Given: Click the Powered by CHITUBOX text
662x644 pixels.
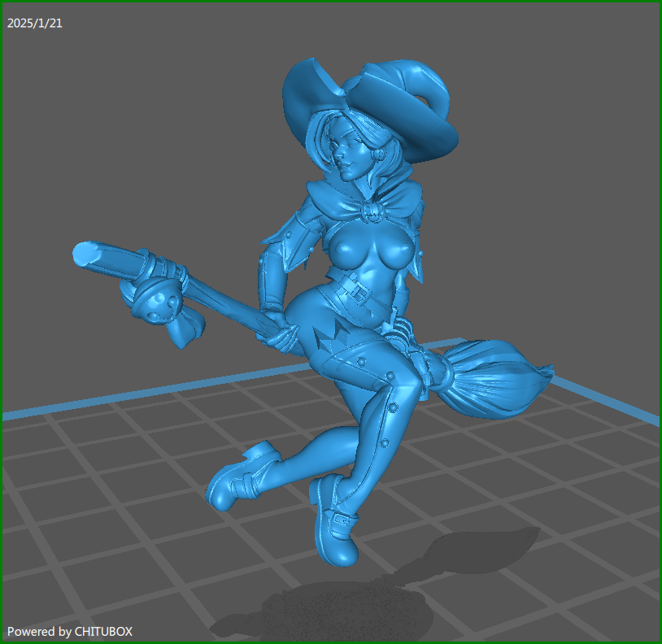Looking at the screenshot, I should click(x=69, y=631).
